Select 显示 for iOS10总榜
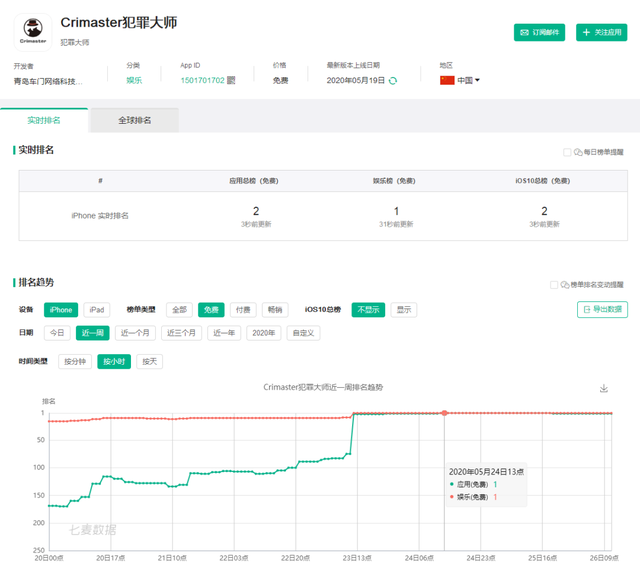Image resolution: width=640 pixels, height=572 pixels. pos(404,309)
